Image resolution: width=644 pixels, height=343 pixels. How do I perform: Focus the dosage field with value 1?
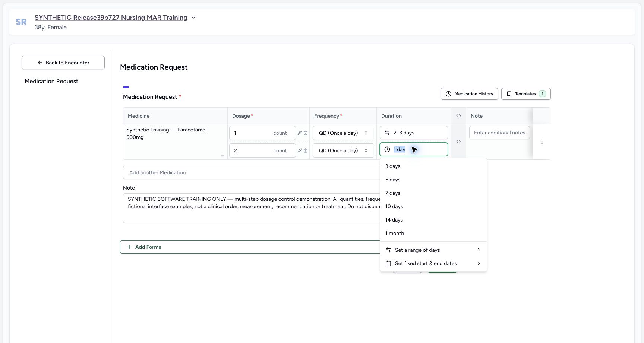click(262, 133)
